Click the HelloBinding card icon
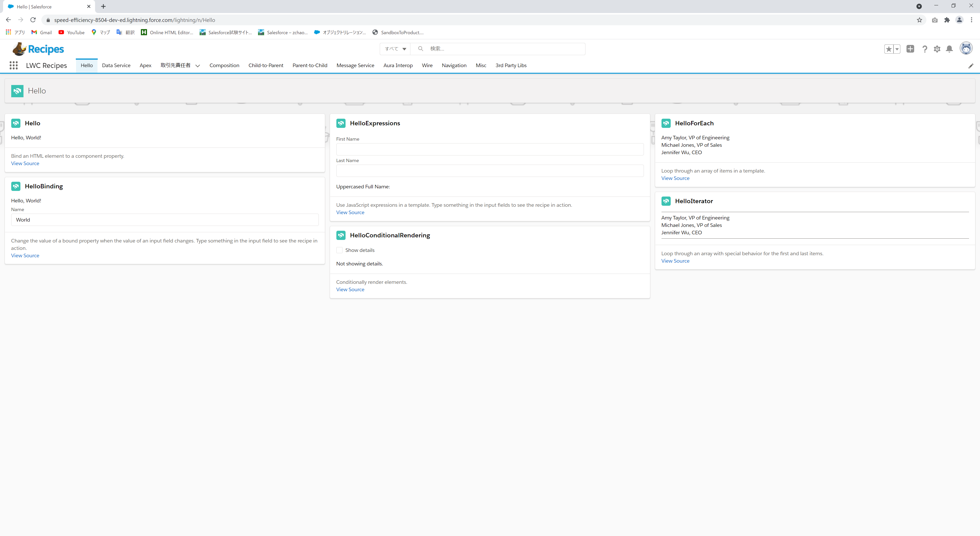980x536 pixels. click(16, 186)
